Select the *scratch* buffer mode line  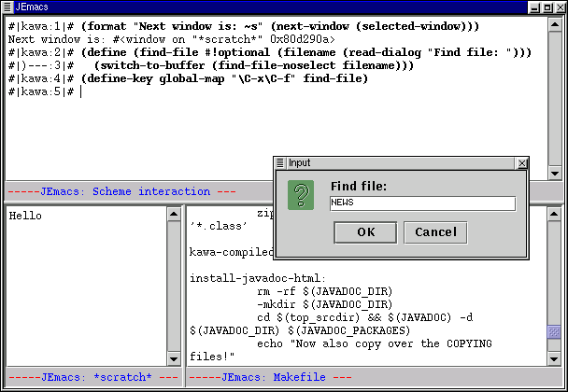coord(92,377)
